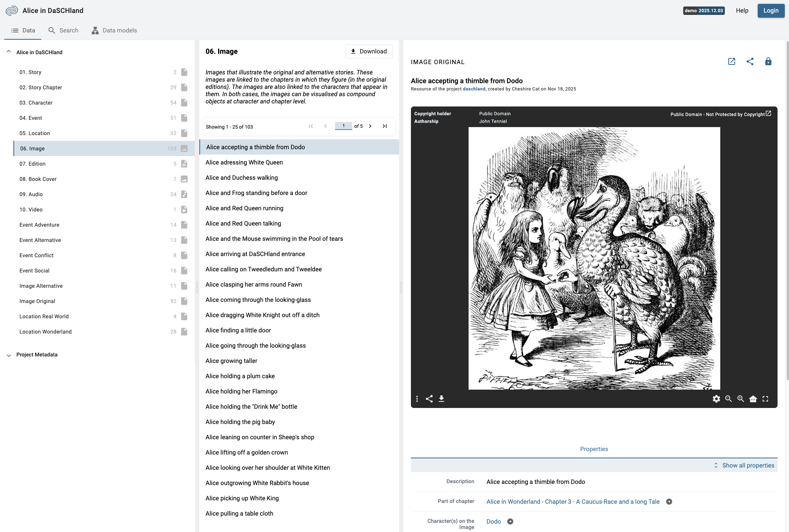The image size is (789, 532).
Task: Download the image via viewer download icon
Action: tap(441, 399)
